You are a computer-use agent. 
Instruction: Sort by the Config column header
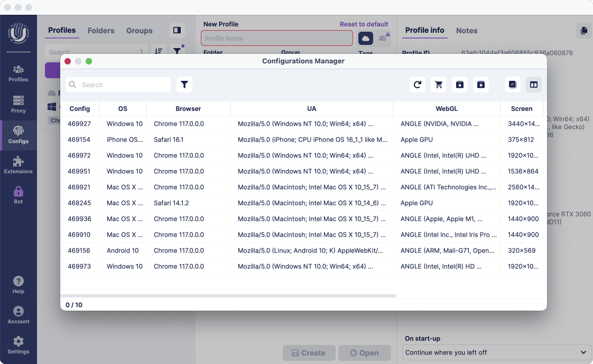[80, 108]
